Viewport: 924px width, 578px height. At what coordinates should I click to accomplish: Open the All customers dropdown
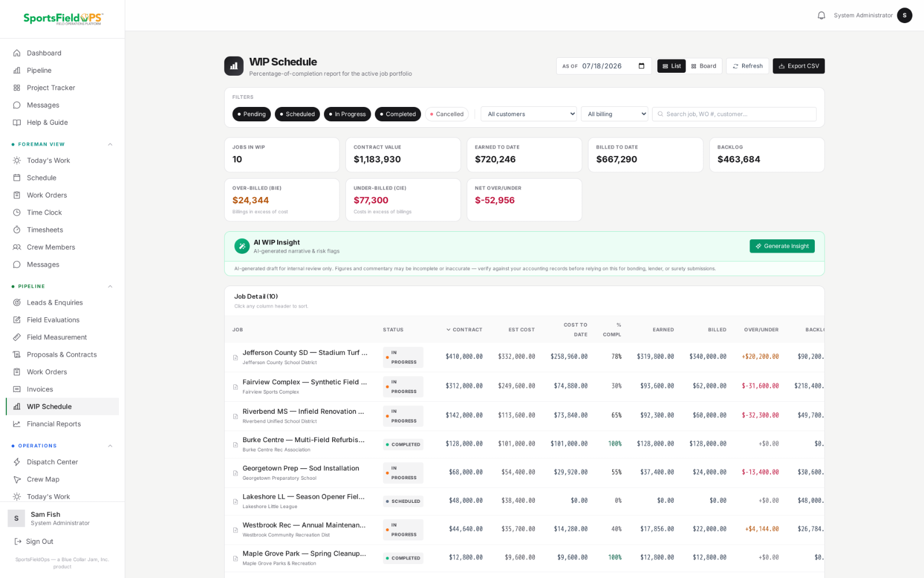pos(529,114)
